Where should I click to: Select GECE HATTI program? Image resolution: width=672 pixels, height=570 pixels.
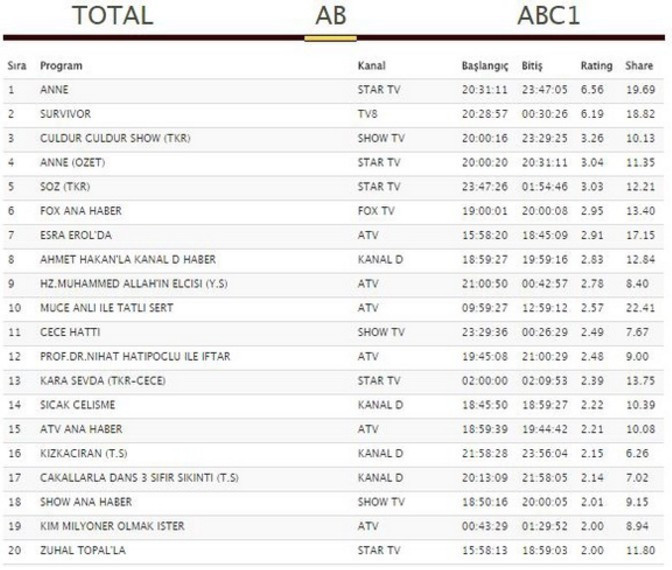(x=70, y=332)
